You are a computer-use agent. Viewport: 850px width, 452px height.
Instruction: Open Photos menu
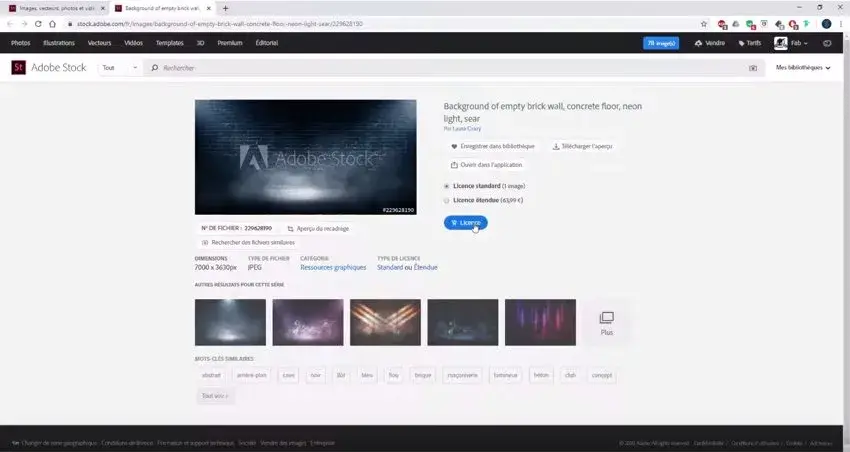[21, 43]
